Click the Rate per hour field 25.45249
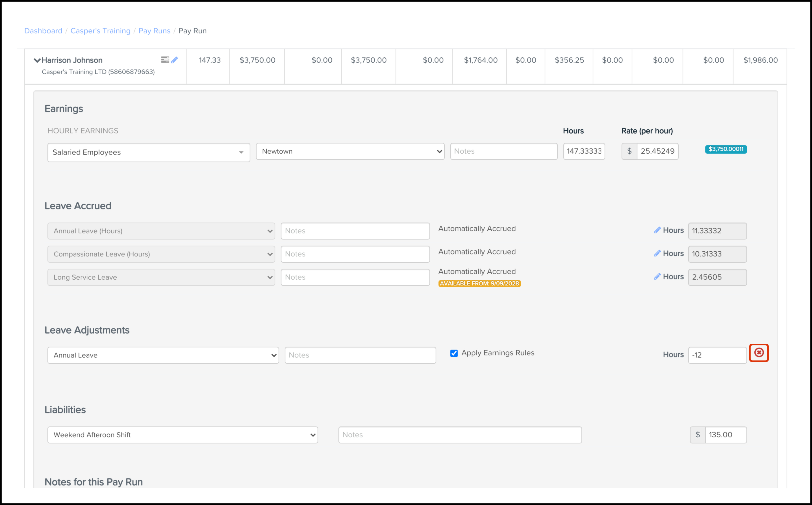812x505 pixels. pos(657,151)
